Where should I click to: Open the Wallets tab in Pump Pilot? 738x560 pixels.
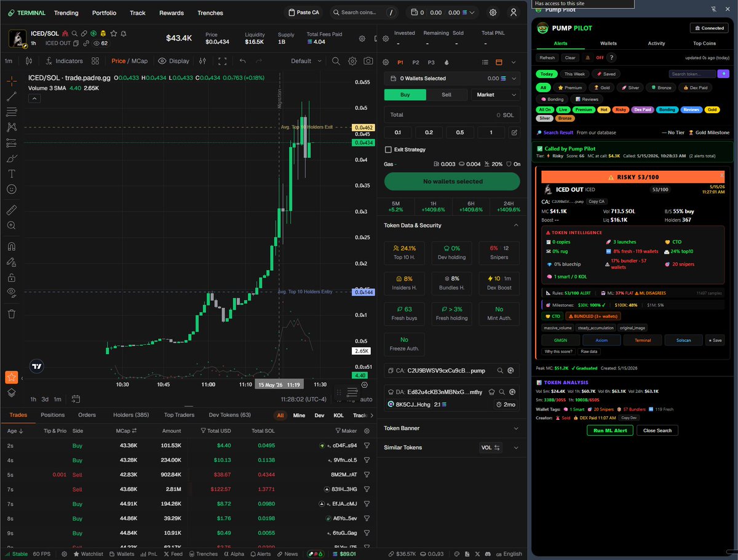[x=608, y=44]
